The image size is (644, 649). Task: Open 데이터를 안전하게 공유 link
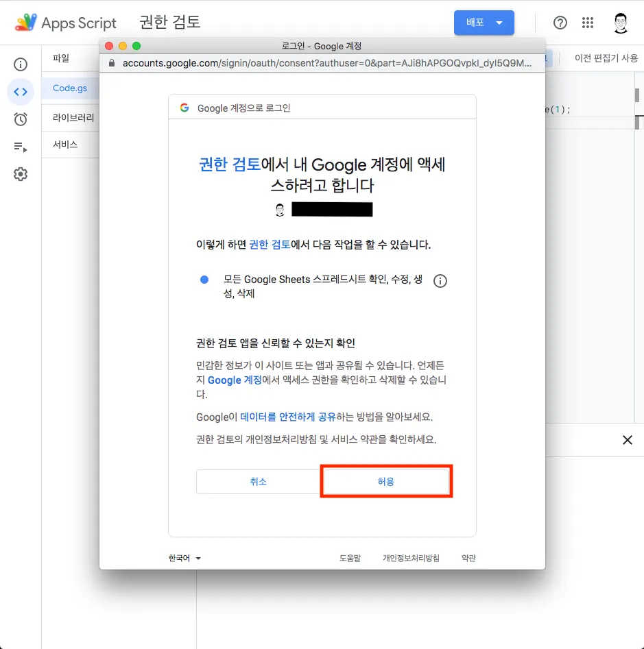pyautogui.click(x=288, y=417)
